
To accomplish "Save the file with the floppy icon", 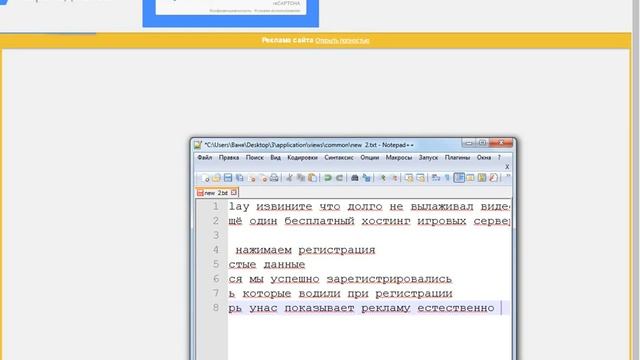I will click(228, 178).
